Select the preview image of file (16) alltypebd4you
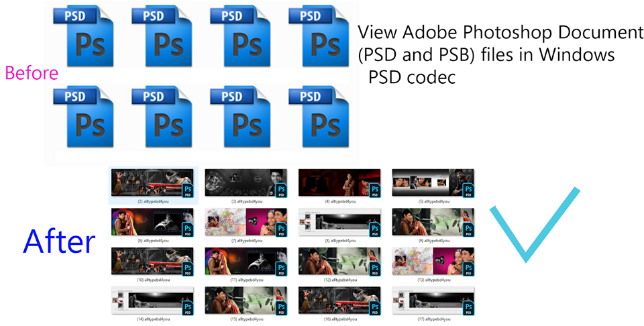This screenshot has width=644, height=326. [339, 300]
